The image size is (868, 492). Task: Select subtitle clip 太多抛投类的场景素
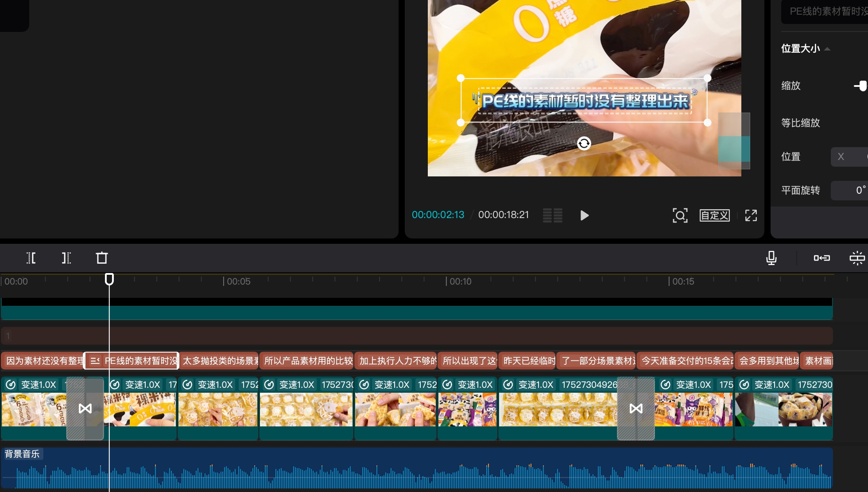[219, 361]
